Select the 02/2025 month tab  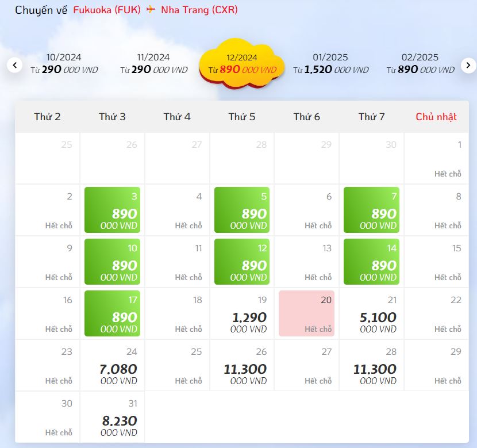(x=421, y=64)
